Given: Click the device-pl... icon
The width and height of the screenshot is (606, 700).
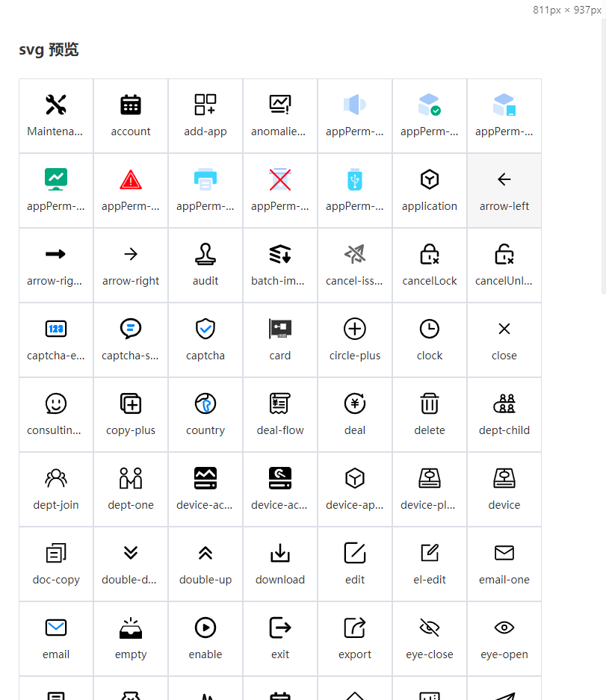Looking at the screenshot, I should (x=430, y=478).
